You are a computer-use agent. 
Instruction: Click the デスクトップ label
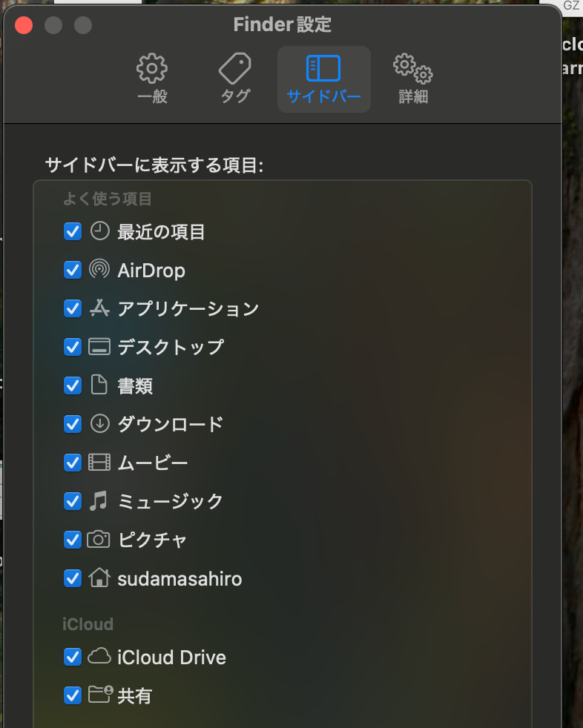tap(171, 347)
